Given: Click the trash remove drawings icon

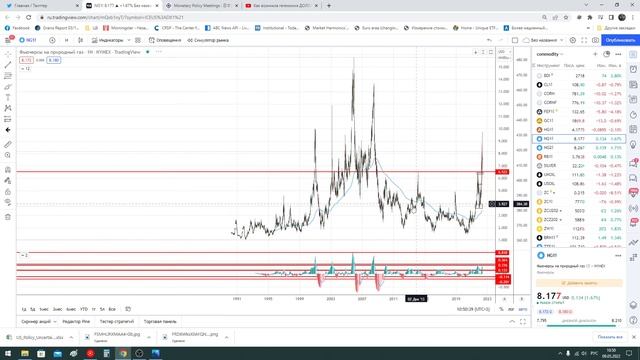Looking at the screenshot, I should tap(8, 217).
